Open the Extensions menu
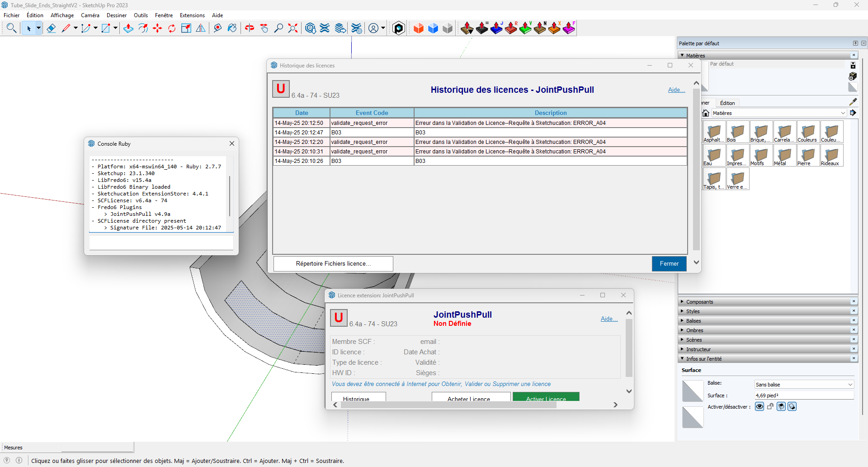Screen dimensions: 868x467 tap(192, 15)
